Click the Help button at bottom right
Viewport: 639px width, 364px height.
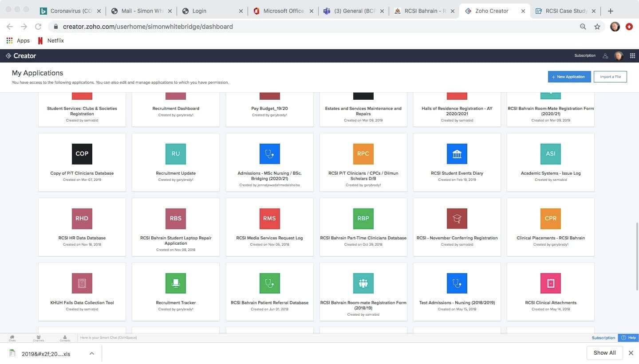[628, 338]
